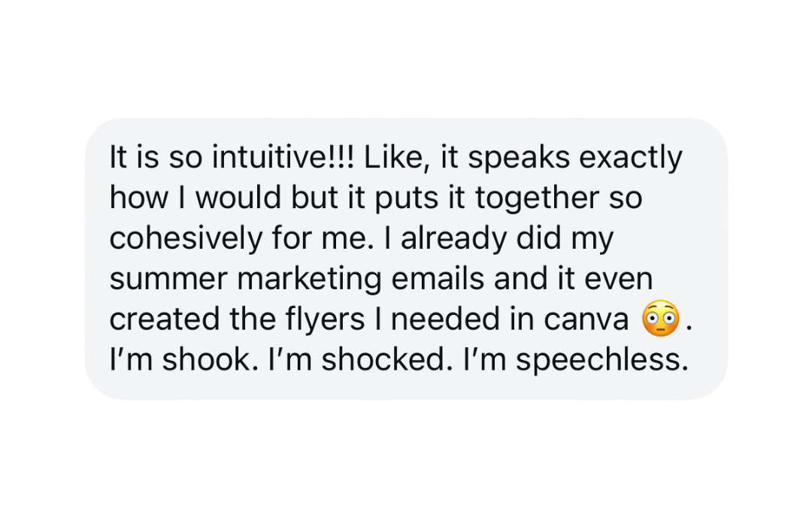The width and height of the screenshot is (812, 526).
Task: Click the flushed face emoji
Action: coord(661,320)
